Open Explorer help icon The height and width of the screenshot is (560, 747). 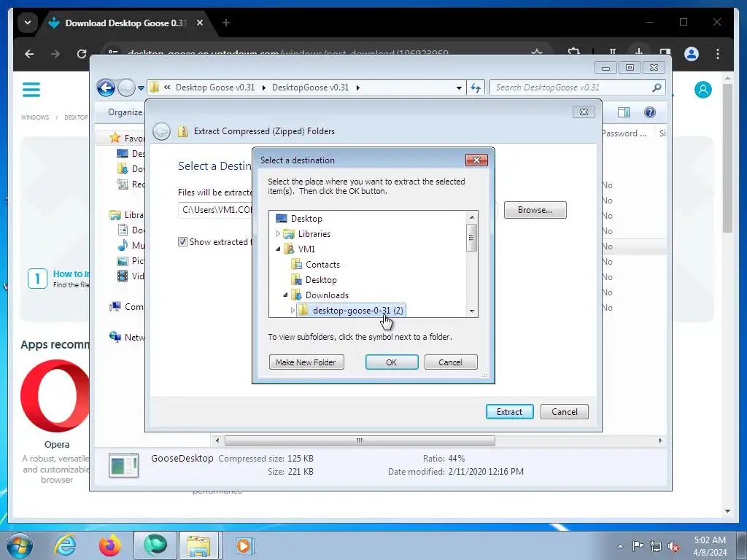[x=650, y=112]
